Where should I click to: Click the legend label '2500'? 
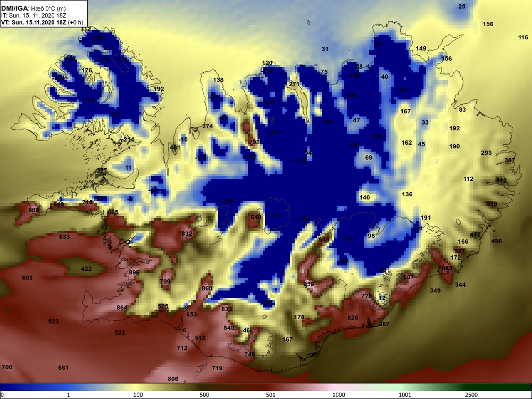tap(471, 395)
